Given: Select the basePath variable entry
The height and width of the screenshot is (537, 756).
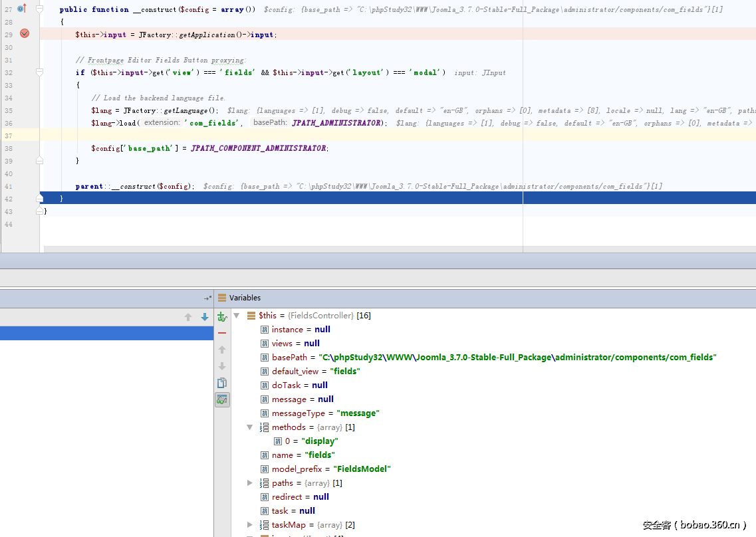Looking at the screenshot, I should coord(289,358).
